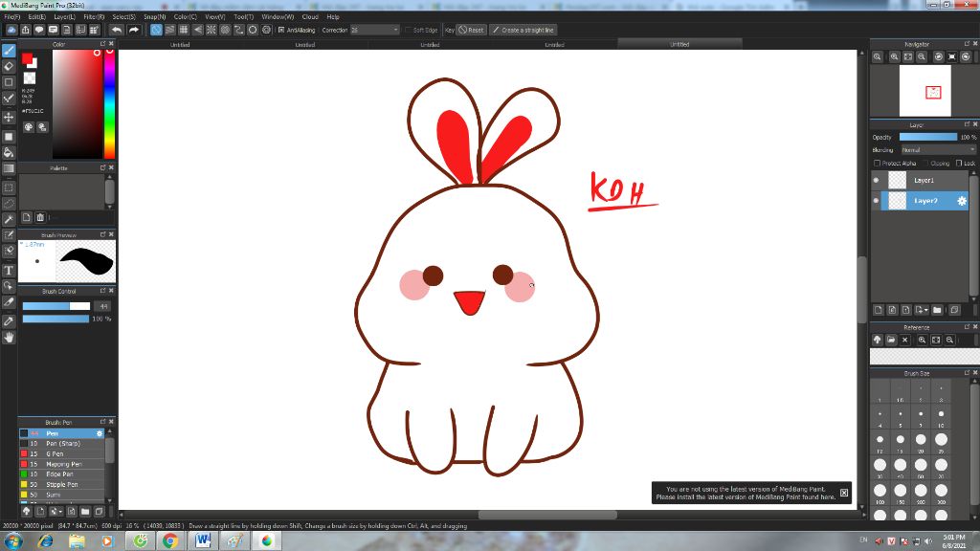Open a reference image with folder icon

click(891, 340)
